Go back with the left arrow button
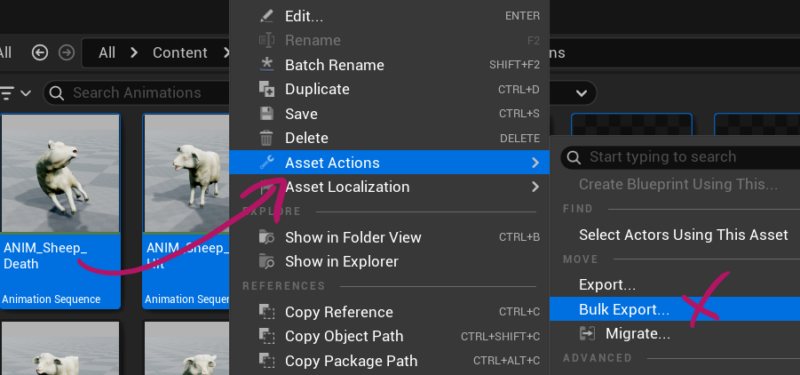Screen dimensions: 800x375 point(40,53)
